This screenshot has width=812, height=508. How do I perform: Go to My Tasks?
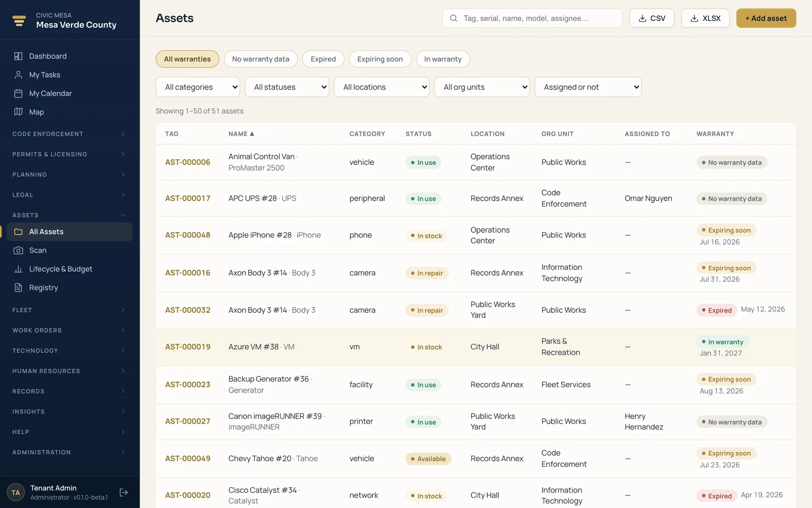70,75
